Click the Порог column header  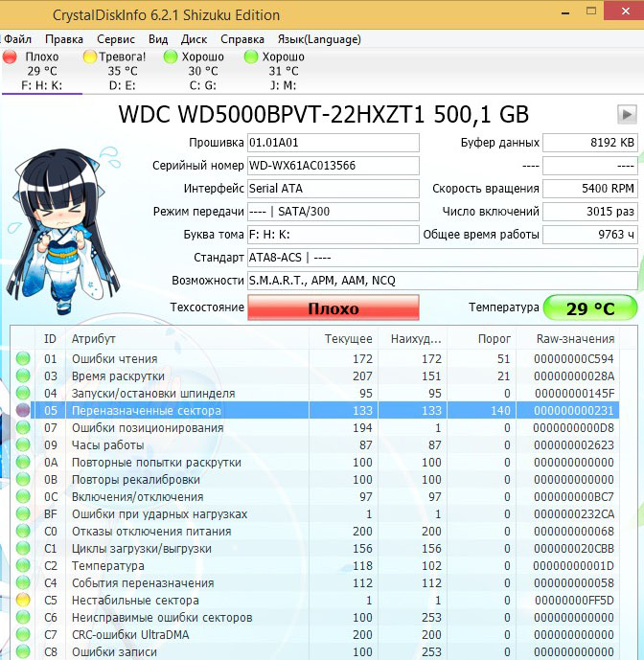click(482, 339)
